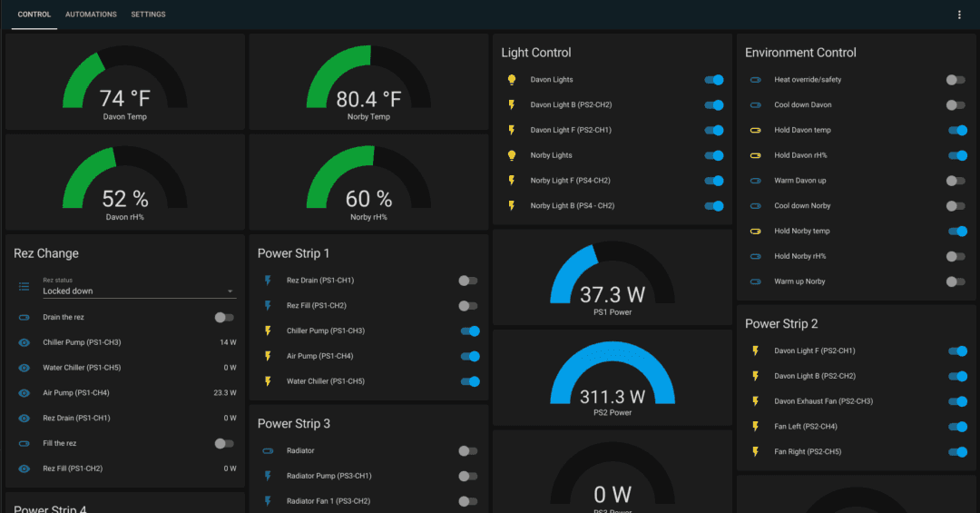Click the flash icon beside Davon Exhaust Fan
This screenshot has height=513, width=980.
pyautogui.click(x=755, y=401)
